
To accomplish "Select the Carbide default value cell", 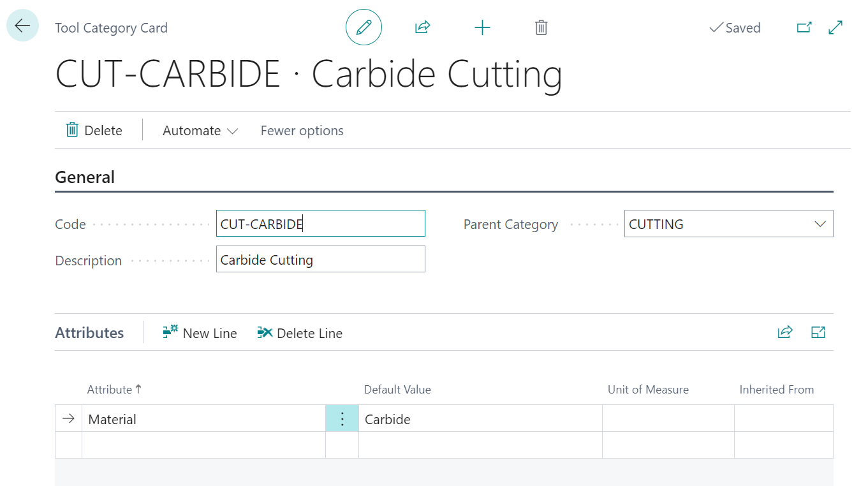I will click(x=480, y=419).
